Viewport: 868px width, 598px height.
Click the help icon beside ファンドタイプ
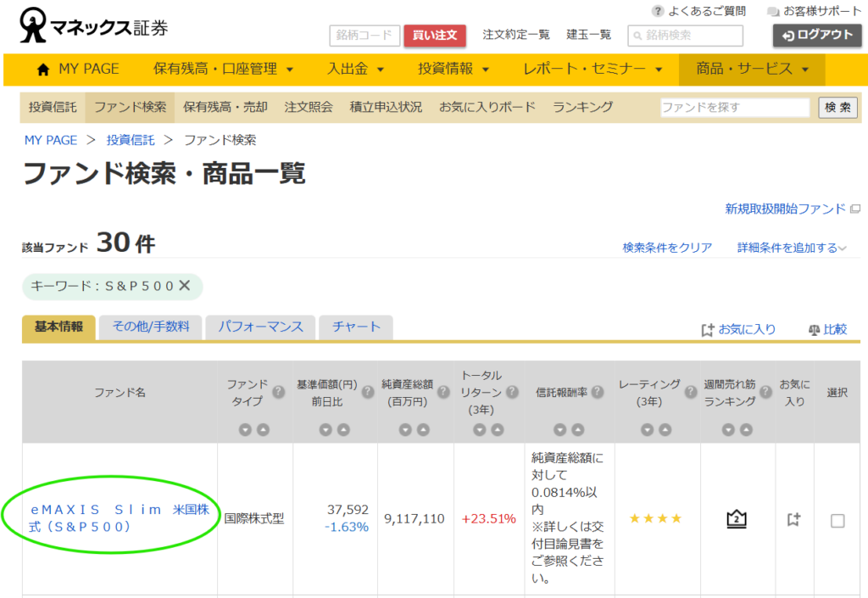[x=278, y=392]
